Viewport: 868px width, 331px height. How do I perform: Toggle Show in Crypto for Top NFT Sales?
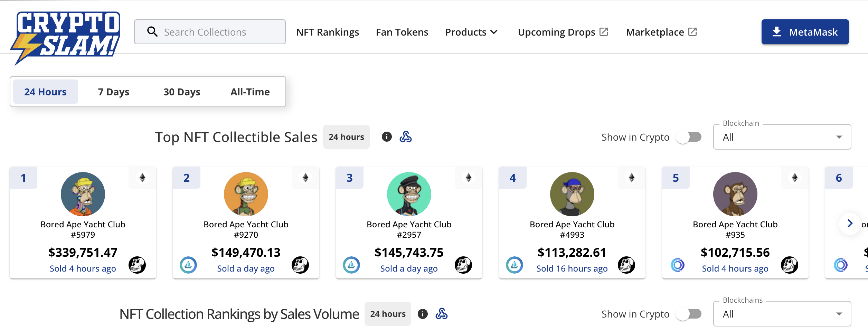pos(689,137)
